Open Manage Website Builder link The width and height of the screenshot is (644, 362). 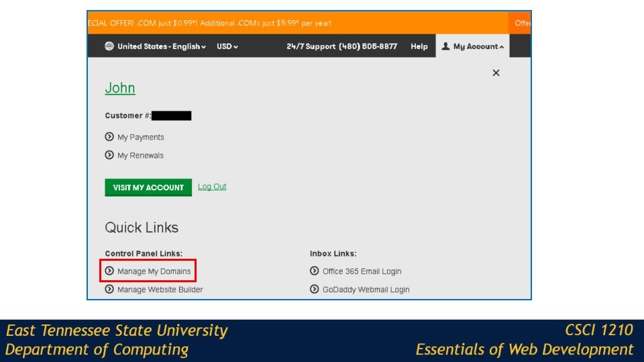click(x=160, y=290)
